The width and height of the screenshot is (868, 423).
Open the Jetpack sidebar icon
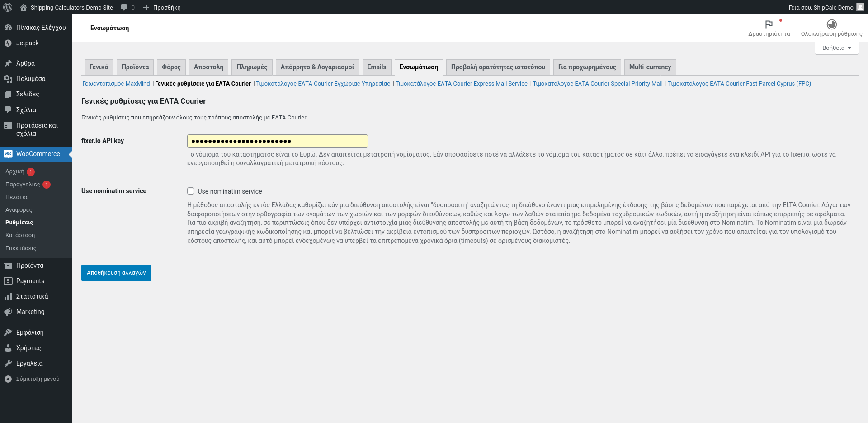pos(8,43)
